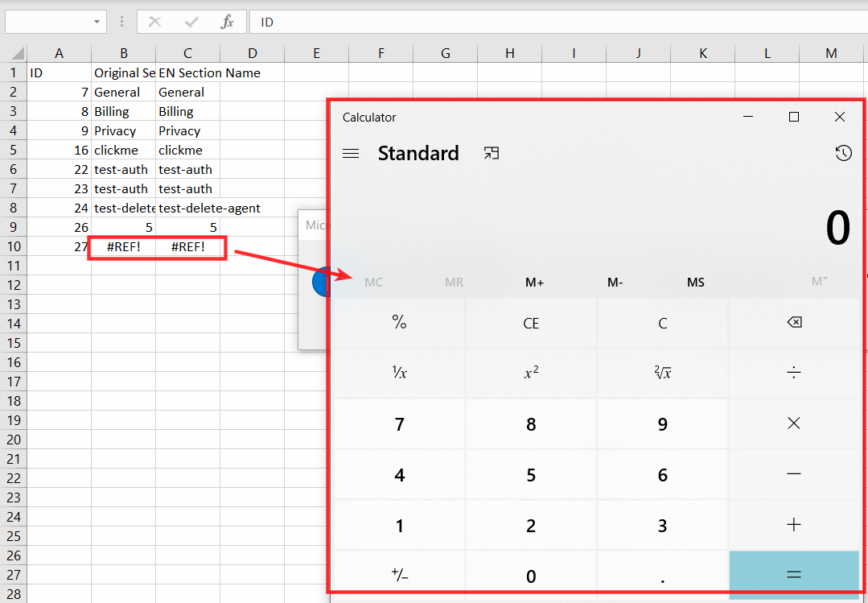Screen dimensions: 868x603
Task: Click the square root key
Action: (663, 373)
